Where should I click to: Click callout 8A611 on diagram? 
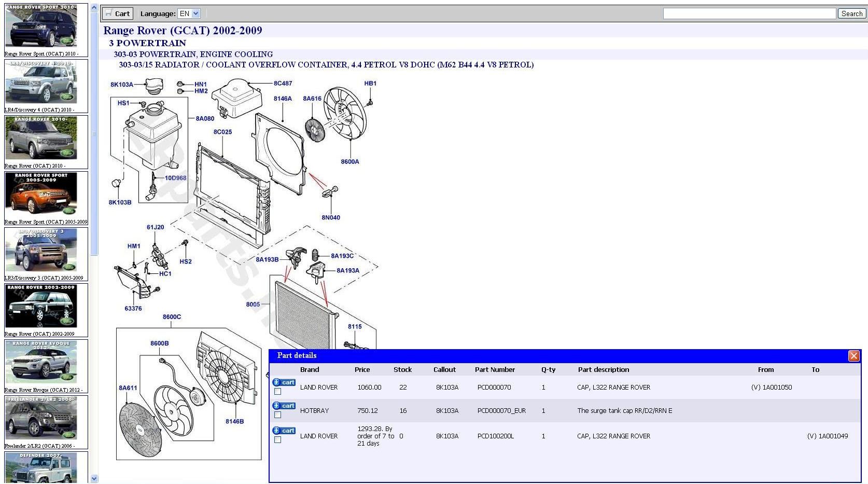128,388
